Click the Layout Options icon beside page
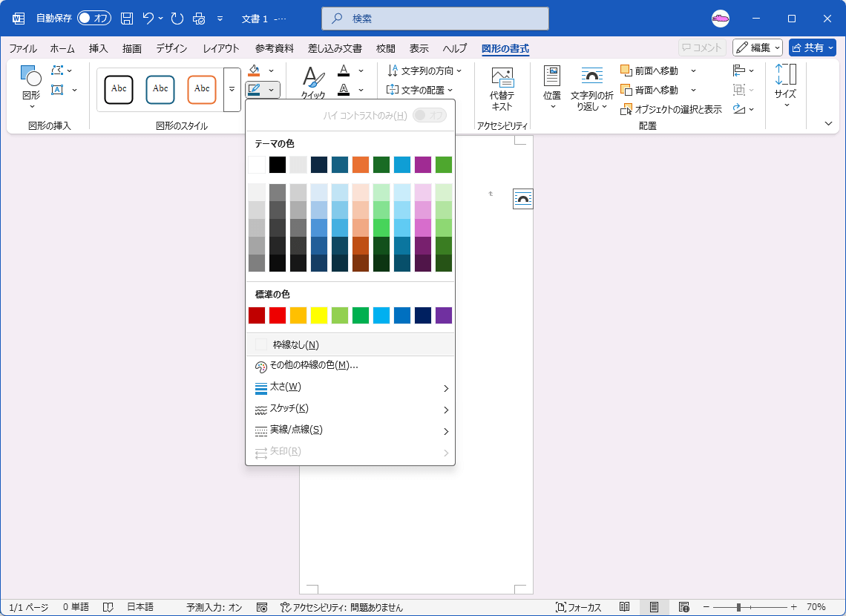The image size is (846, 616). click(x=523, y=198)
